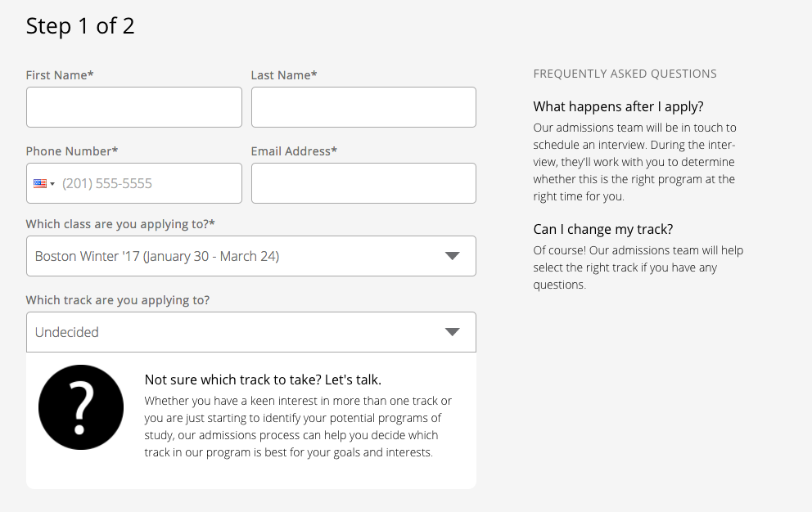Screen dimensions: 812x512
Task: Expand the Undecided track dropdown
Action: 251,332
